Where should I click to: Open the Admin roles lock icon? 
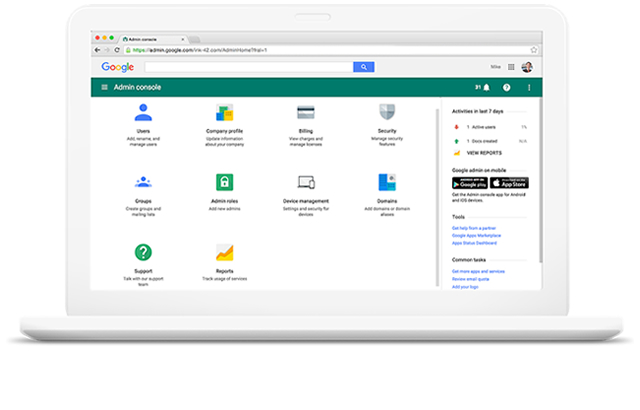coord(224,182)
